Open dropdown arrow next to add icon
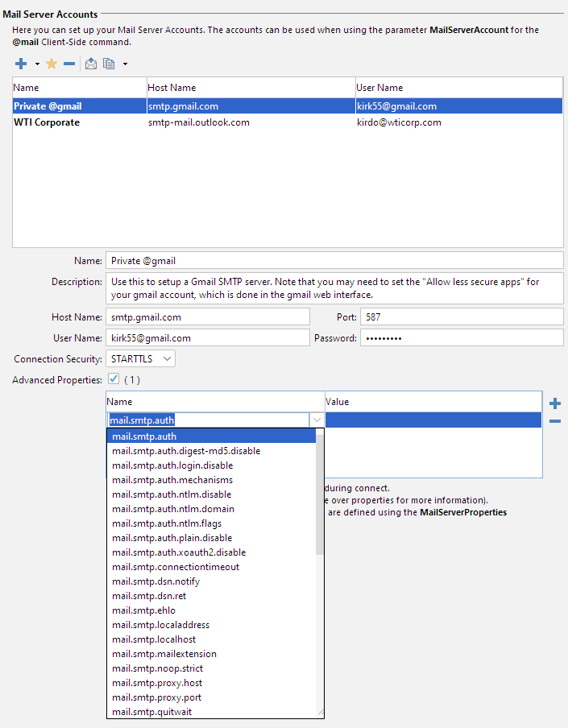Image resolution: width=568 pixels, height=728 pixels. click(x=37, y=64)
